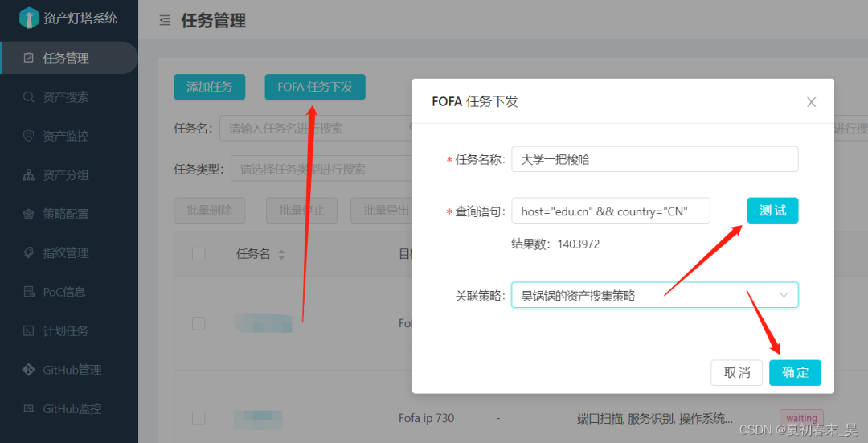
Task: Focus the 查询语句 input field
Action: [x=611, y=211]
